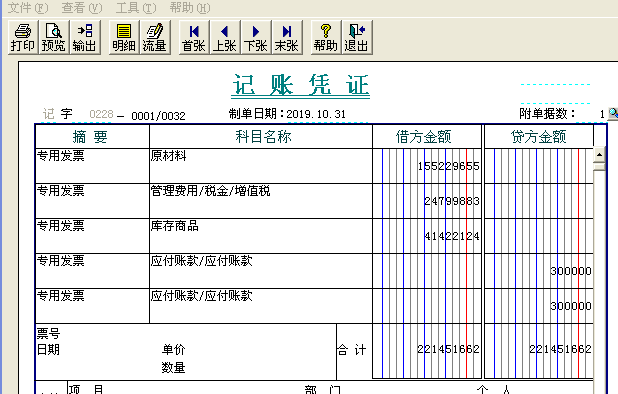Click the 合计 label
Image resolution: width=618 pixels, height=394 pixels.
point(352,349)
